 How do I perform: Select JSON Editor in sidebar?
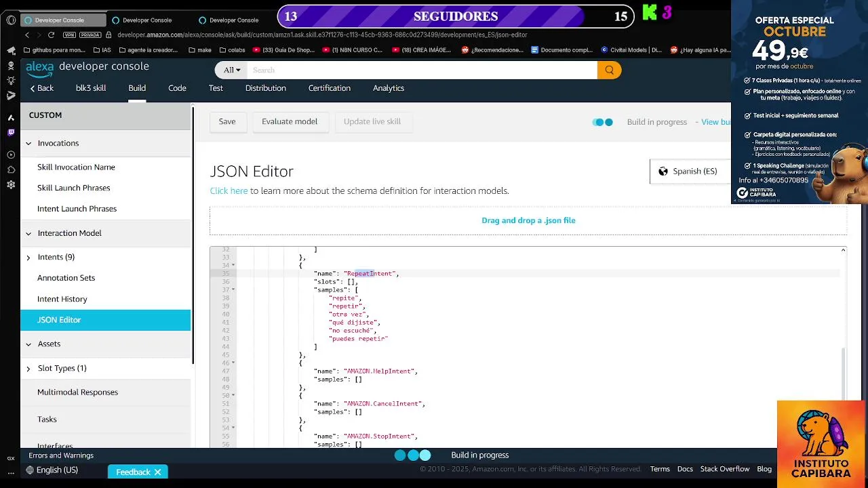pyautogui.click(x=106, y=320)
